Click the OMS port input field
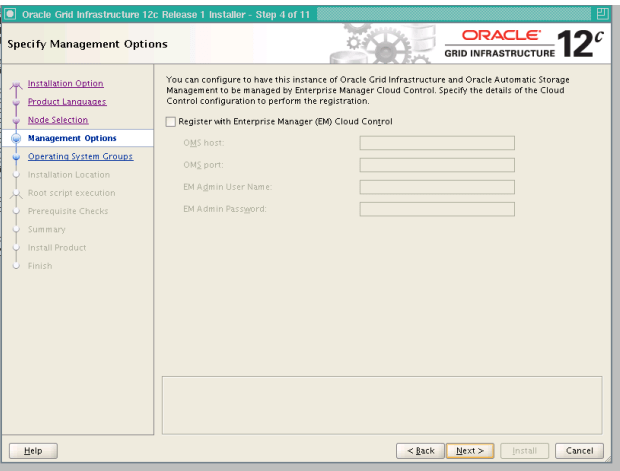620x471 pixels. (x=437, y=165)
